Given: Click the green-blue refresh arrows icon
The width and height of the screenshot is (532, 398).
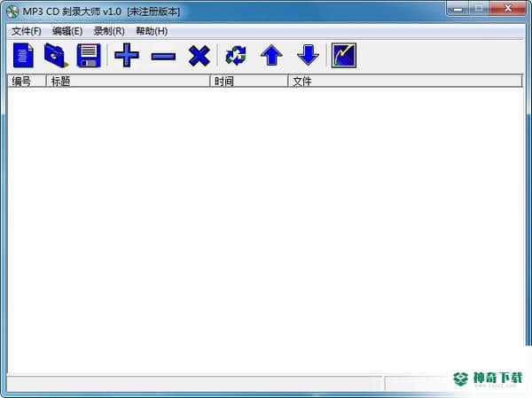Looking at the screenshot, I should [x=236, y=56].
